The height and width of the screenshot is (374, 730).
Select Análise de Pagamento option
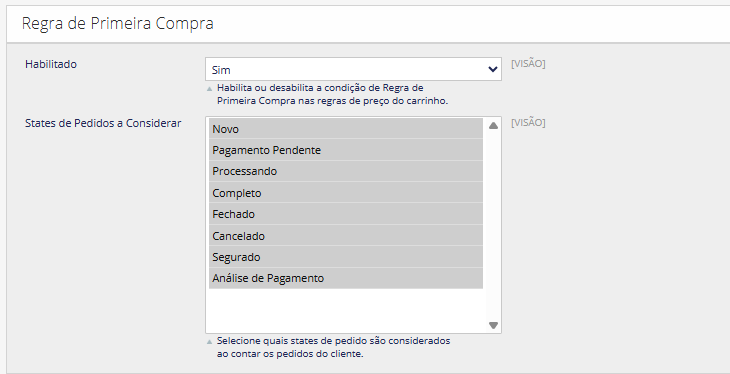[345, 278]
